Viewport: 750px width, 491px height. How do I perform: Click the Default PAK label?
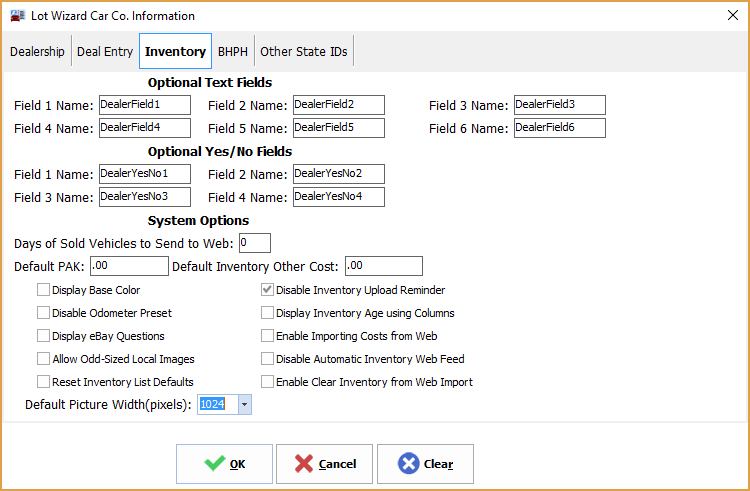click(49, 266)
